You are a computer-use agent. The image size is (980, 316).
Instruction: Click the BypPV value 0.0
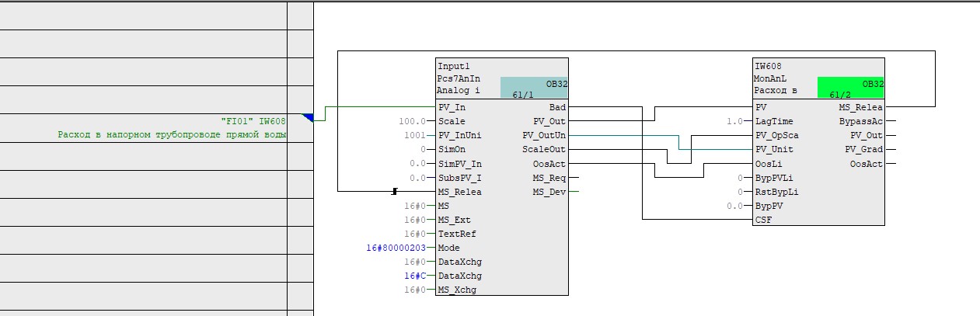tap(734, 206)
